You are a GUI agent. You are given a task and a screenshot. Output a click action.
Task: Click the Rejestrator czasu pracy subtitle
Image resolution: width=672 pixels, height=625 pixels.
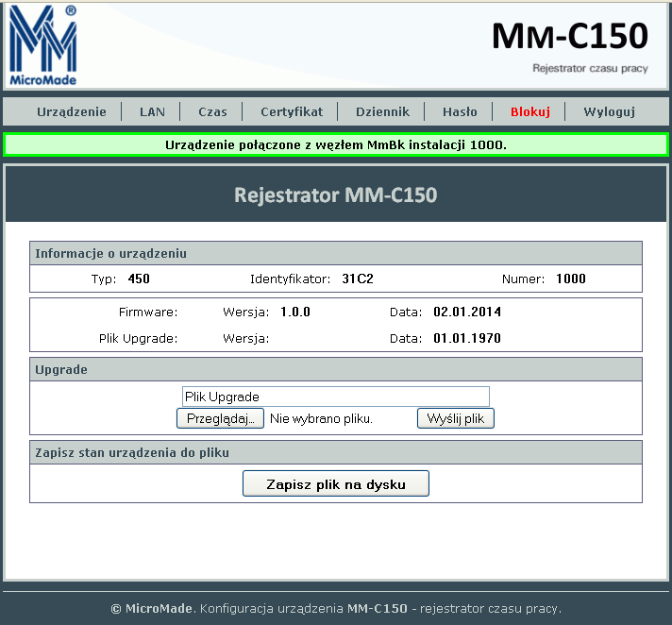pyautogui.click(x=590, y=69)
